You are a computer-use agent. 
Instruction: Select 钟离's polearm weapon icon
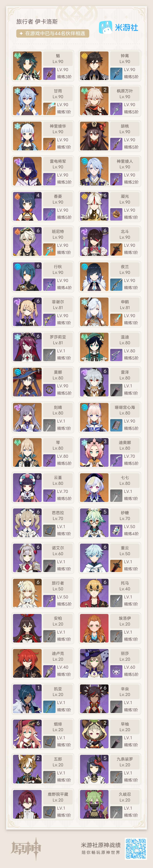[x=116, y=73]
